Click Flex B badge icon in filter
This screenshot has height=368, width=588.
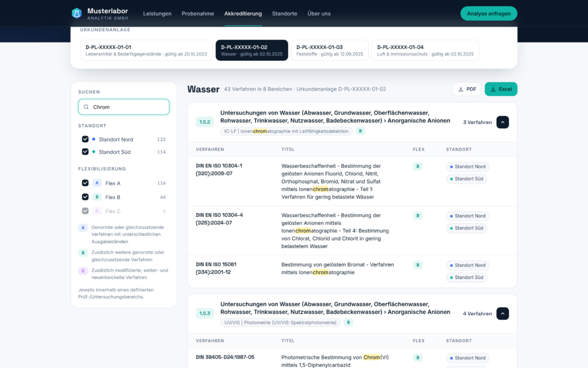[x=96, y=197]
